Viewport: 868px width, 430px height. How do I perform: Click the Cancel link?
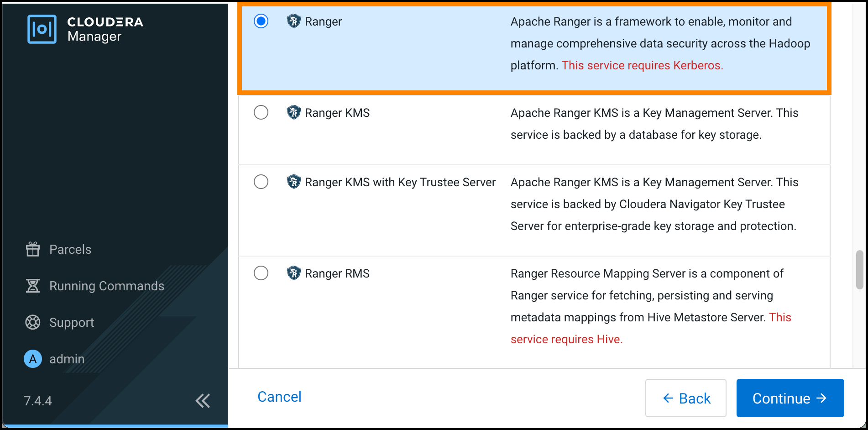pyautogui.click(x=279, y=397)
